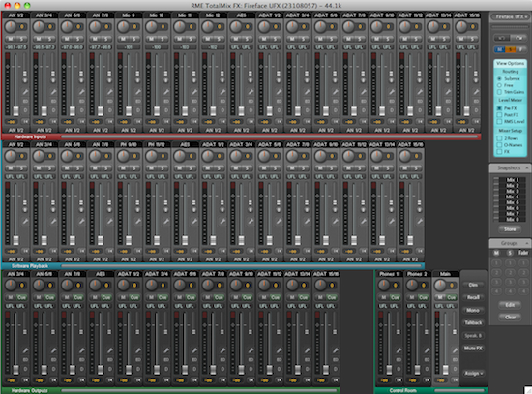
Task: Click Cue on the Main channel
Action: pos(451,297)
